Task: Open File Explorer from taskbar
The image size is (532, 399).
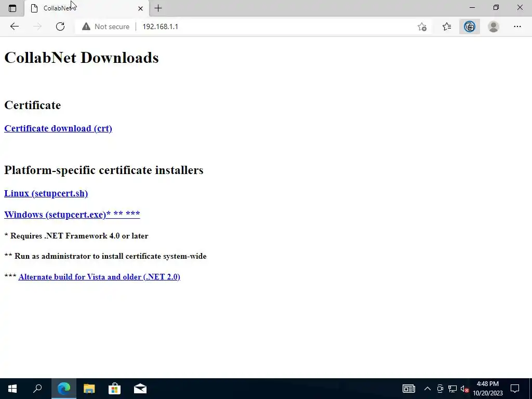Action: [89, 389]
